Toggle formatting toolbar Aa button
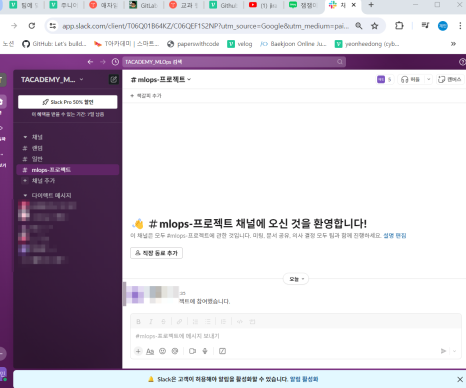Viewport: 466px width, 388px height. tap(150, 351)
